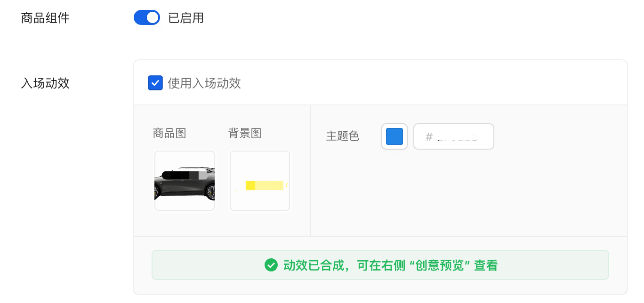
Task: Click the 主题色 label
Action: coord(343,136)
